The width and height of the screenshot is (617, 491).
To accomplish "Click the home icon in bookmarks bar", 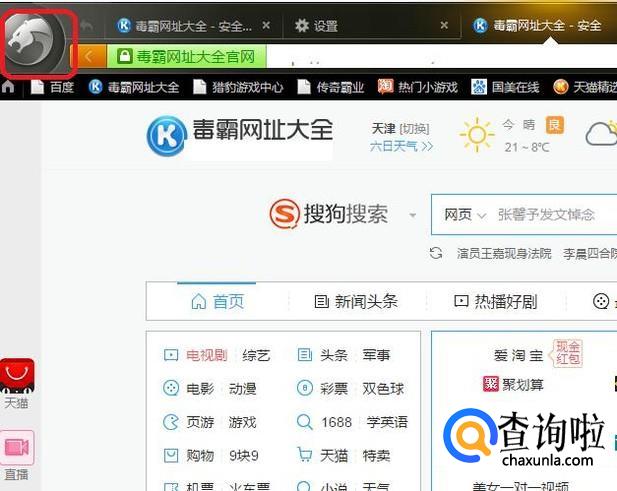I will click(x=8, y=87).
